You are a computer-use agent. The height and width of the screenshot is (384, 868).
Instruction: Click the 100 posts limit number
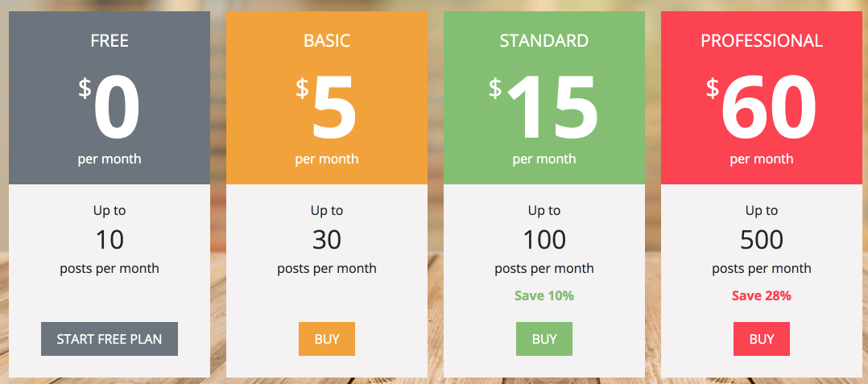pos(544,239)
